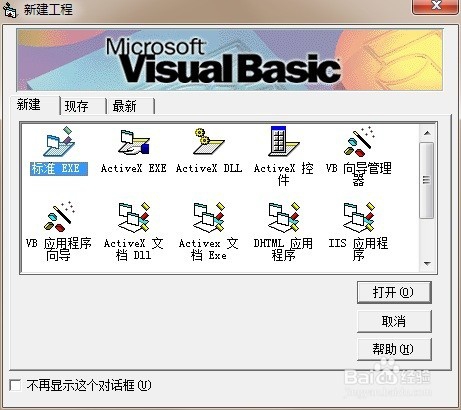
Task: Pick the ActiveX 控件 project icon
Action: [x=284, y=141]
